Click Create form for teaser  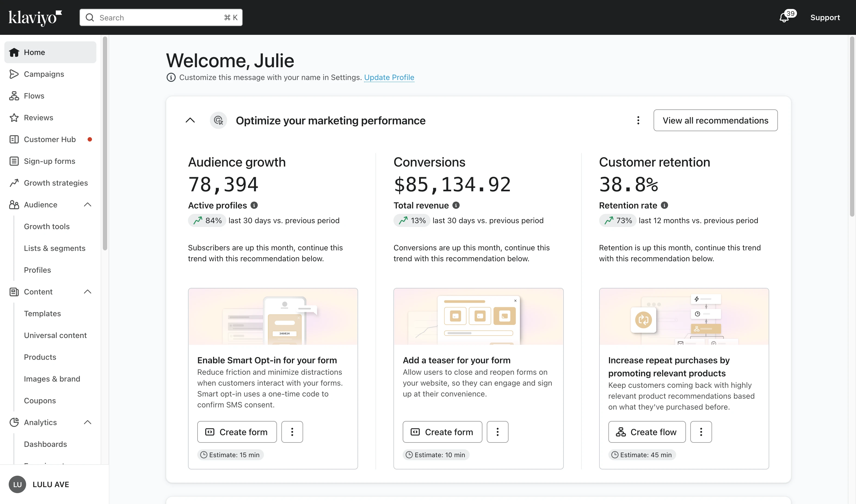click(443, 432)
